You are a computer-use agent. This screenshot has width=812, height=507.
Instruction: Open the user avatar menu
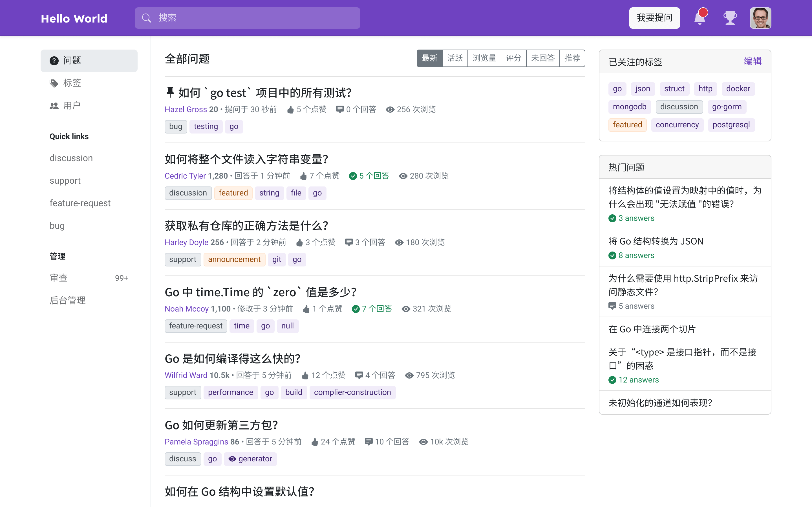tap(760, 18)
